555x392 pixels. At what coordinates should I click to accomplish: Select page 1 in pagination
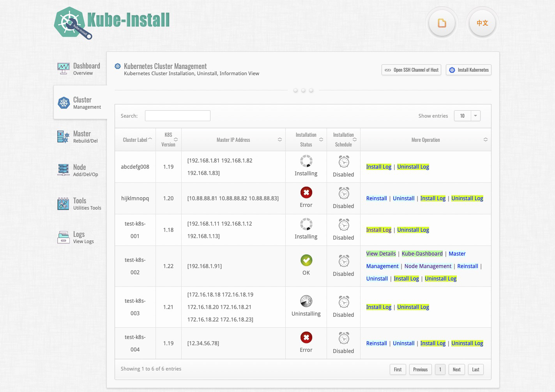point(440,369)
